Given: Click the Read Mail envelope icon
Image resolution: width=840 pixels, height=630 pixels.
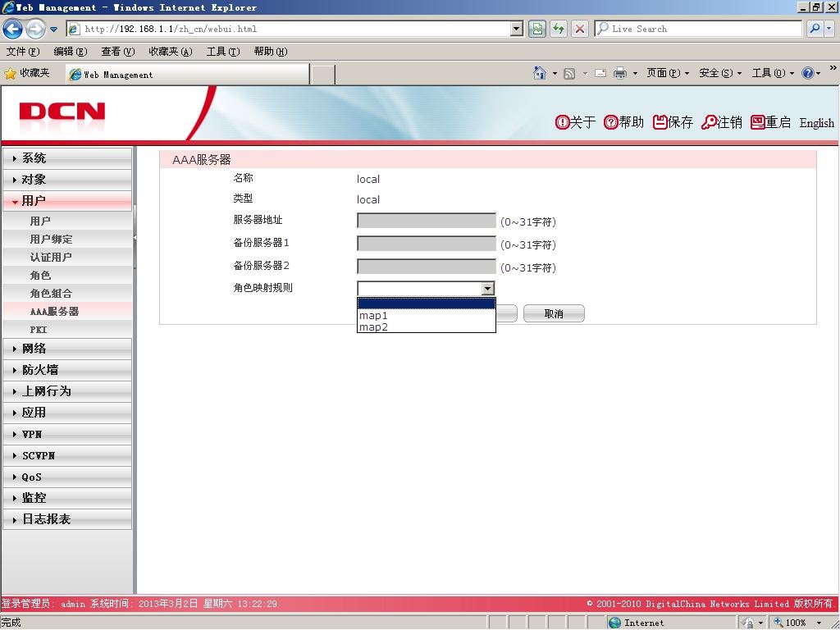Looking at the screenshot, I should tap(600, 73).
